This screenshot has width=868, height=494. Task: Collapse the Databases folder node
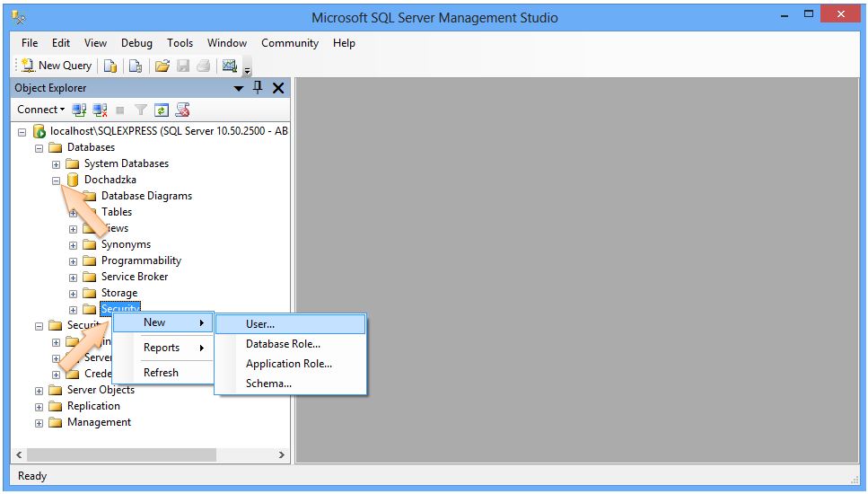tap(39, 148)
